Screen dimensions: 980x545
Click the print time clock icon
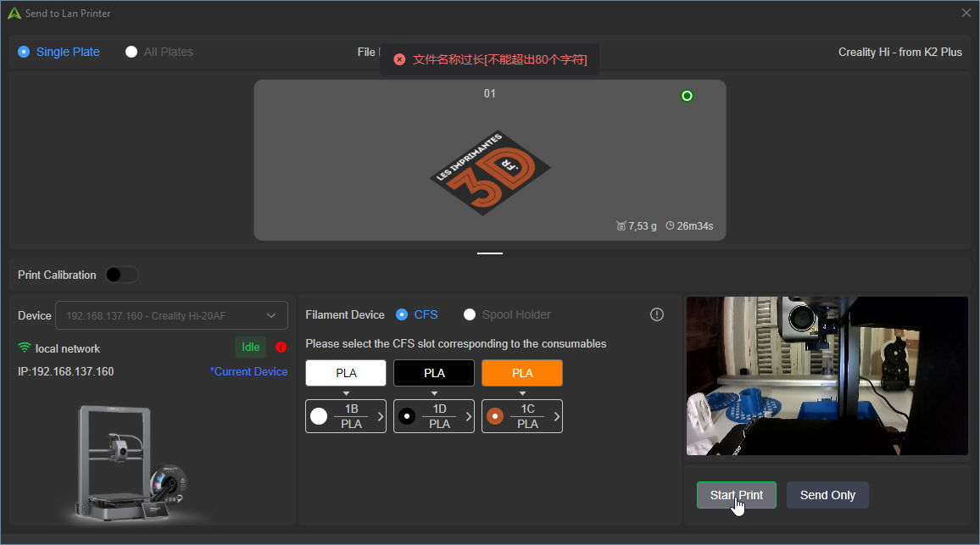[670, 225]
